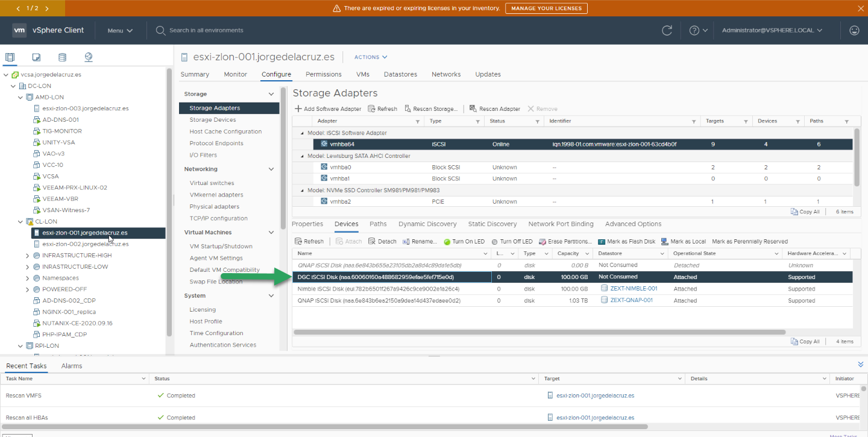
Task: Click the MANAGE YOUR LICENSES button
Action: 546,8
